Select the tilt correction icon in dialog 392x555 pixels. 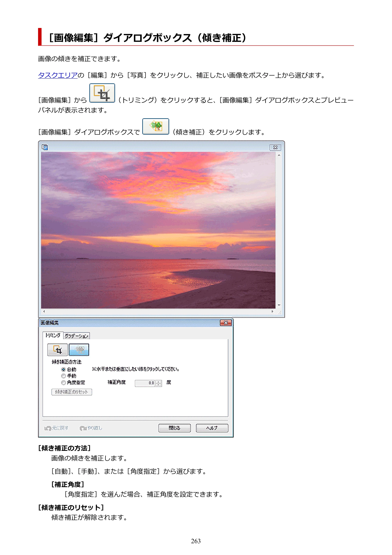79,350
